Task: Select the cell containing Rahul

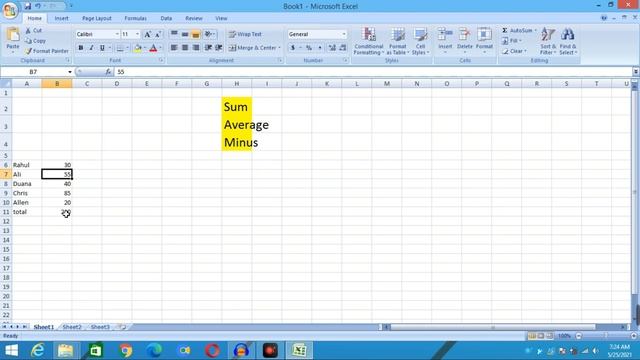Action: [27, 165]
